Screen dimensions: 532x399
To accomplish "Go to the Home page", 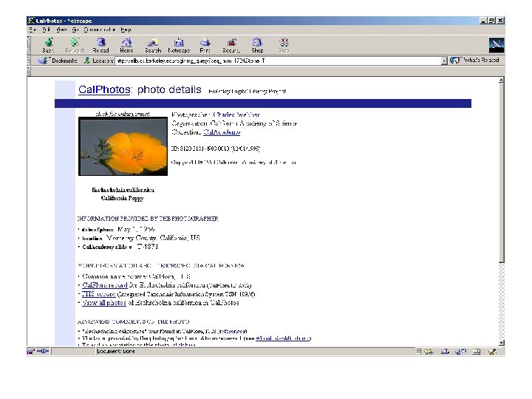I will click(x=126, y=45).
